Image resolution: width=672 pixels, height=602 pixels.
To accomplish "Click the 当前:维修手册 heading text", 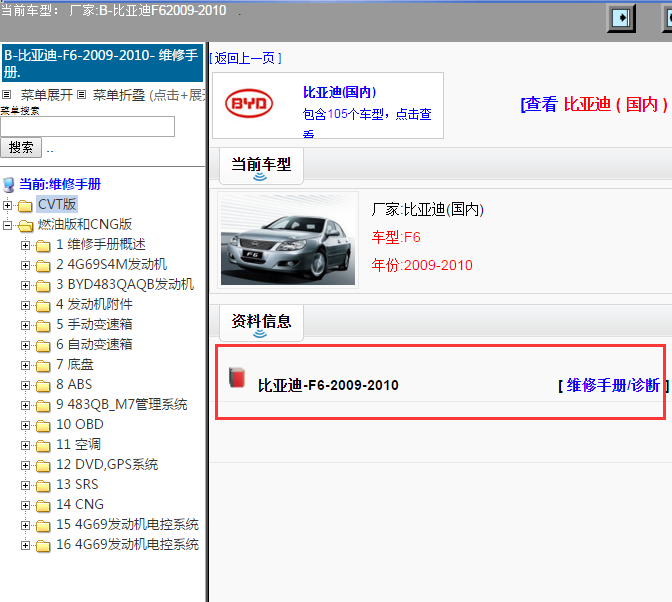I will click(x=60, y=184).
